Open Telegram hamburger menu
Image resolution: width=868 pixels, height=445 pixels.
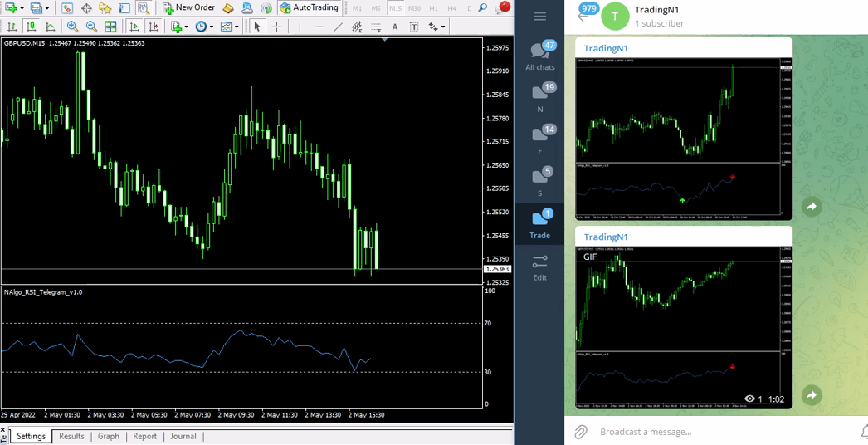tap(539, 16)
